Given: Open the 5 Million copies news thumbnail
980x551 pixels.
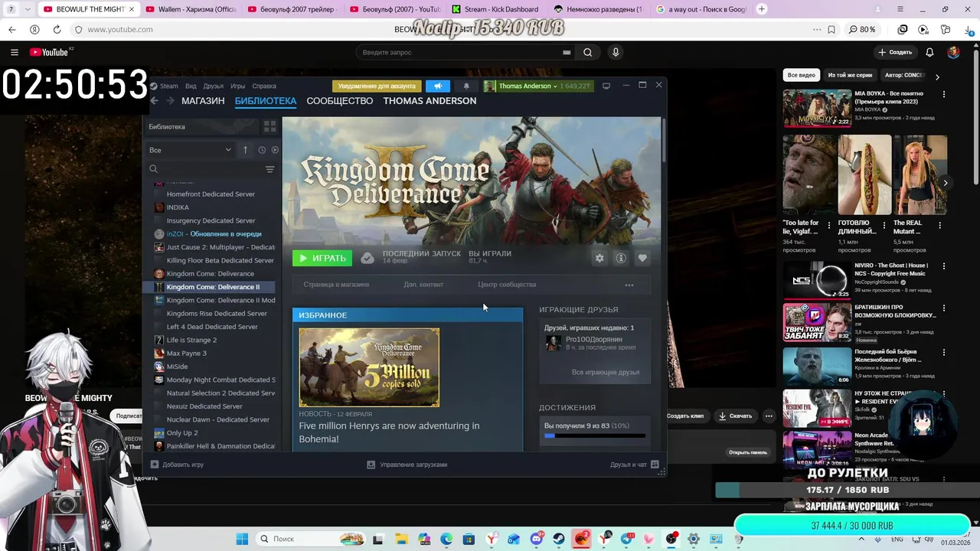Looking at the screenshot, I should click(x=369, y=367).
